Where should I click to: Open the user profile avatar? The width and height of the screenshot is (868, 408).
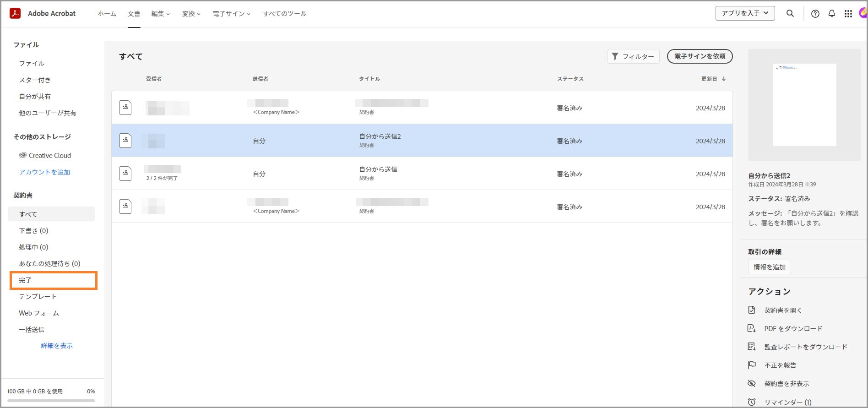coord(863,13)
